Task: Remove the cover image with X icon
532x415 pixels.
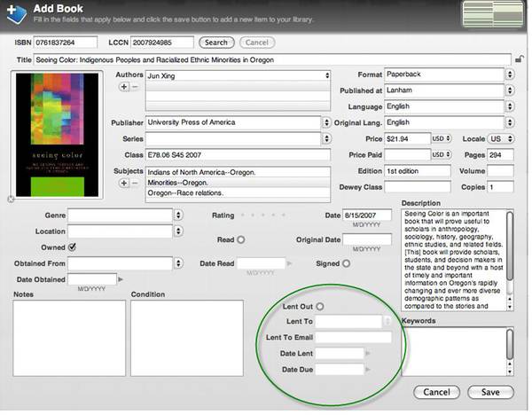Action: (11, 200)
